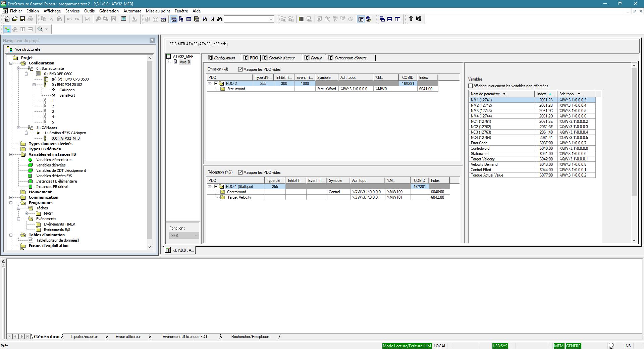
Task: Check Afficher uniquement les variables non affectées
Action: coord(470,86)
